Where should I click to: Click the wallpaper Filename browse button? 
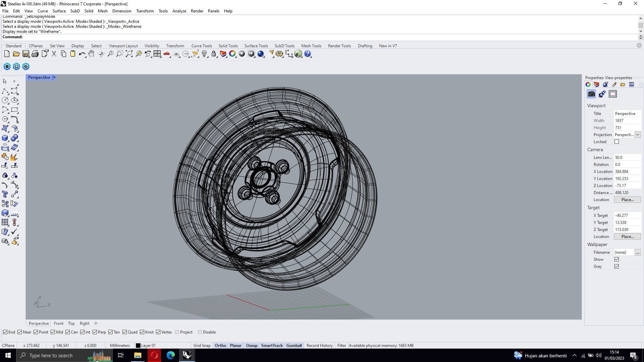click(x=638, y=252)
